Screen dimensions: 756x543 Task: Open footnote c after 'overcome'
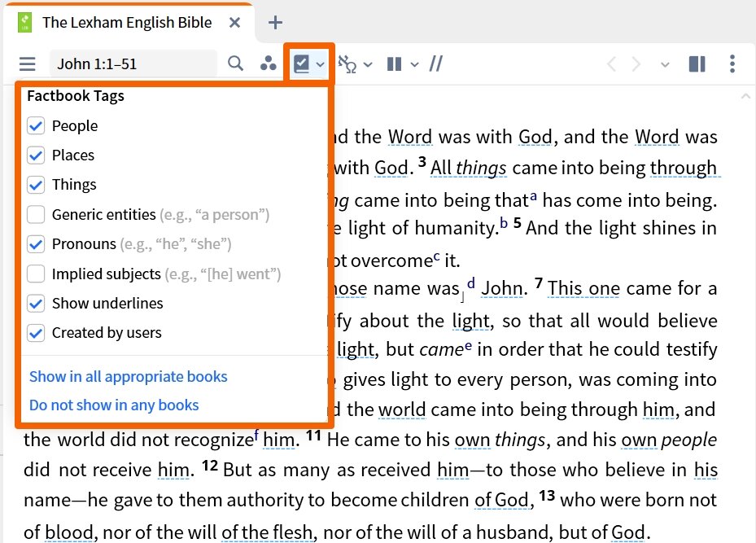(x=437, y=256)
